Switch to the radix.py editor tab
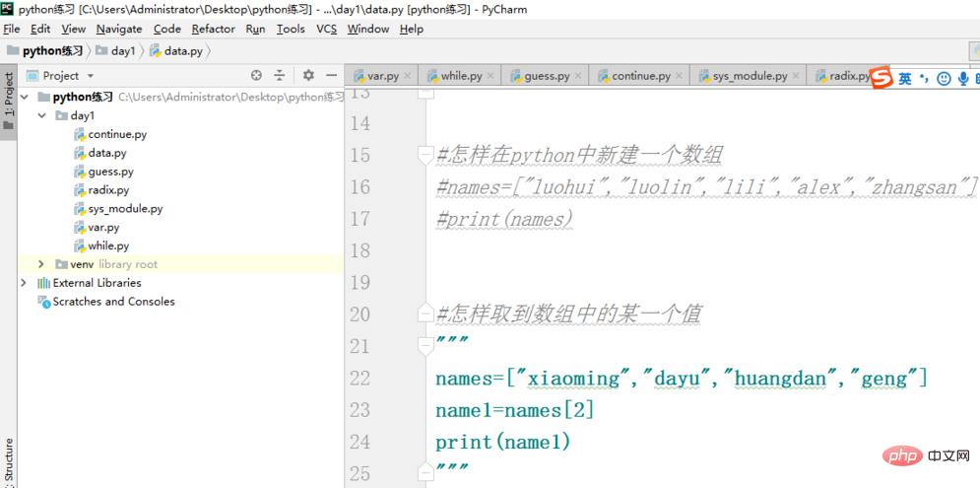 (843, 76)
